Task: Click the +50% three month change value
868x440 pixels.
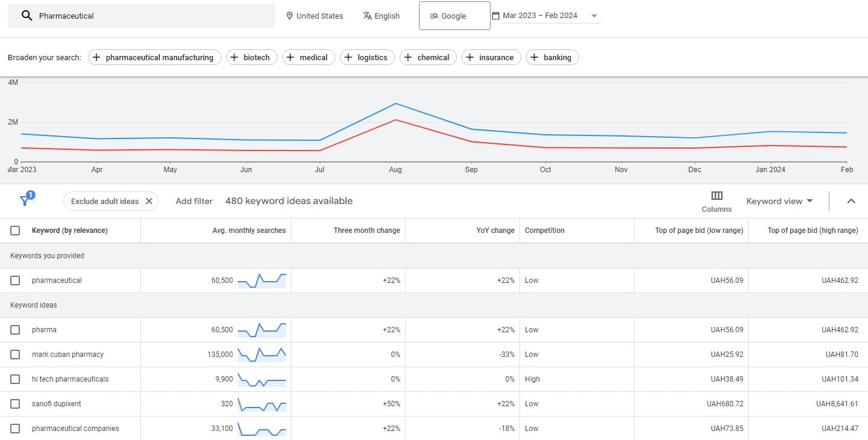Action: pyautogui.click(x=391, y=404)
